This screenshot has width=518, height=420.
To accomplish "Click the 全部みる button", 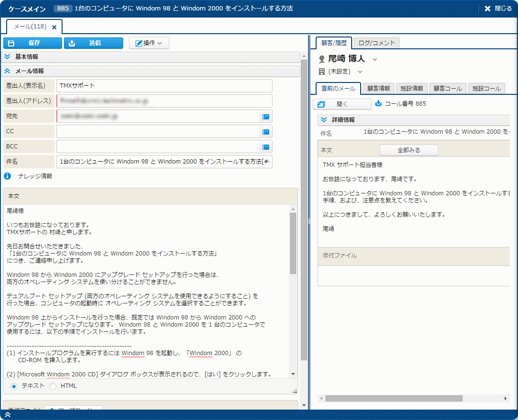I will click(x=409, y=150).
